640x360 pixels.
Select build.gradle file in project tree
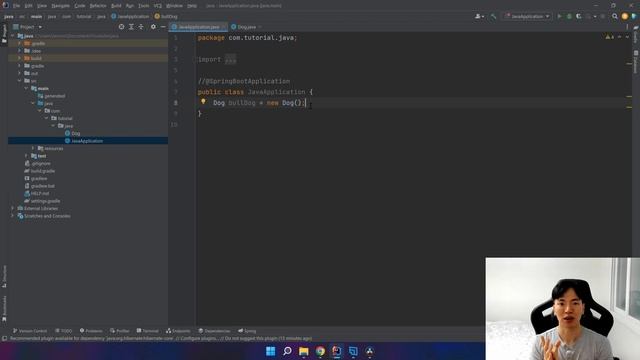[x=40, y=171]
